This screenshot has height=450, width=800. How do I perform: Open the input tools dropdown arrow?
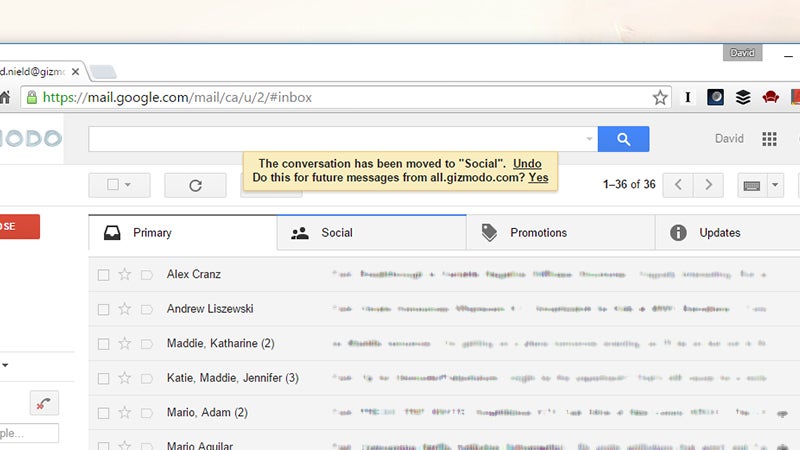[x=774, y=185]
